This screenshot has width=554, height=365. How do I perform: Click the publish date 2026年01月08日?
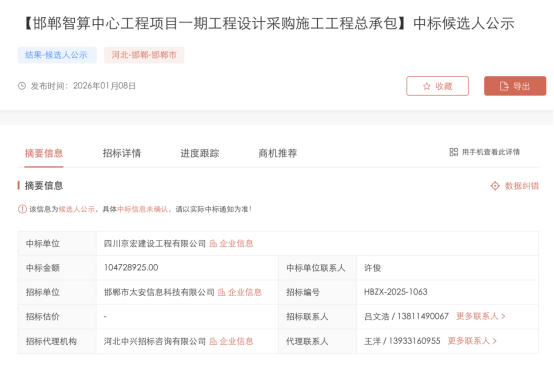(x=105, y=86)
